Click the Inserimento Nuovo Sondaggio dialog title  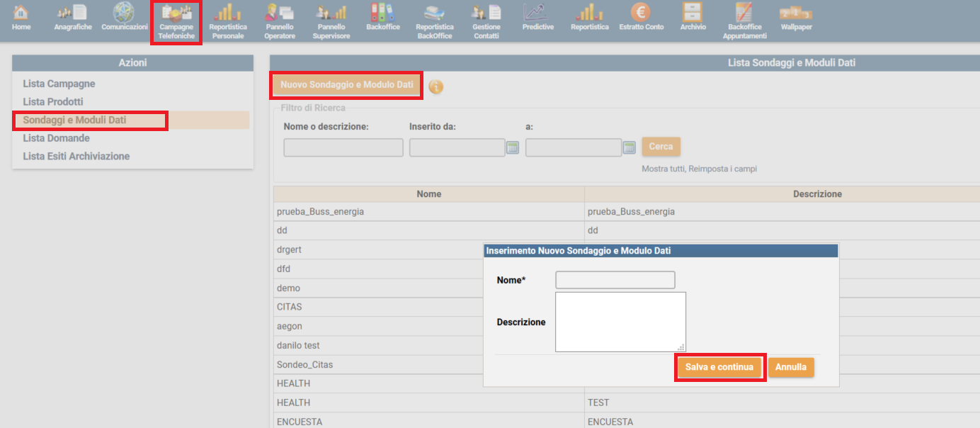coord(579,251)
